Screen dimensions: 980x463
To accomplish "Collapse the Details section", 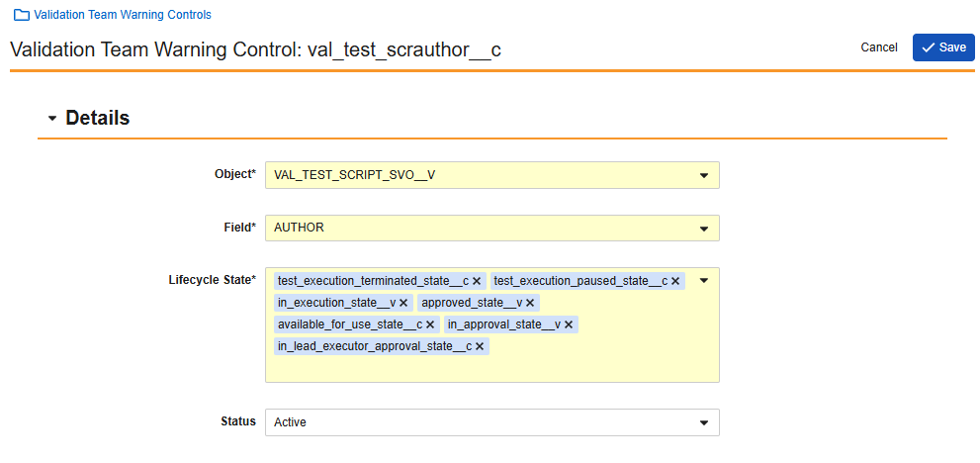I will 52,119.
